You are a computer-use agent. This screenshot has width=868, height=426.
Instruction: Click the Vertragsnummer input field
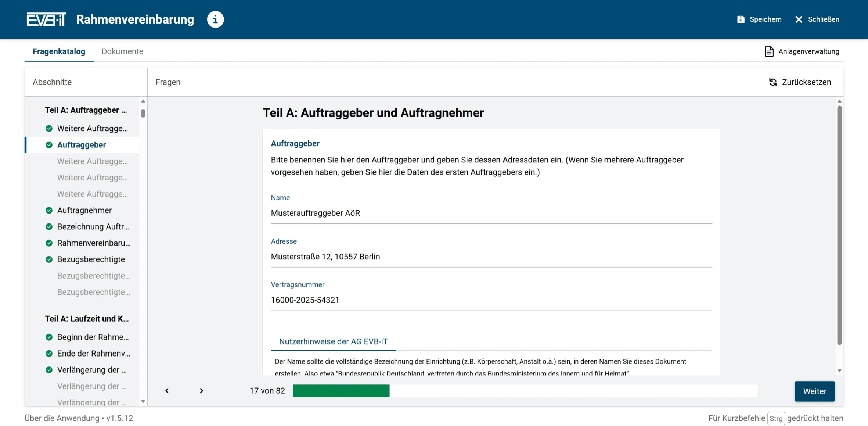[x=491, y=300]
